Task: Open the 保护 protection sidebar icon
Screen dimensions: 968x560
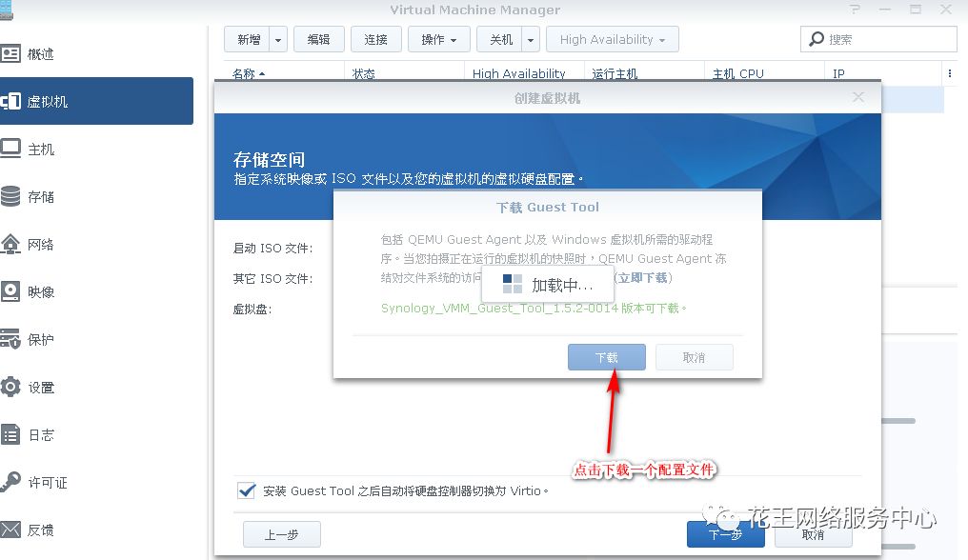Action: tap(10, 339)
